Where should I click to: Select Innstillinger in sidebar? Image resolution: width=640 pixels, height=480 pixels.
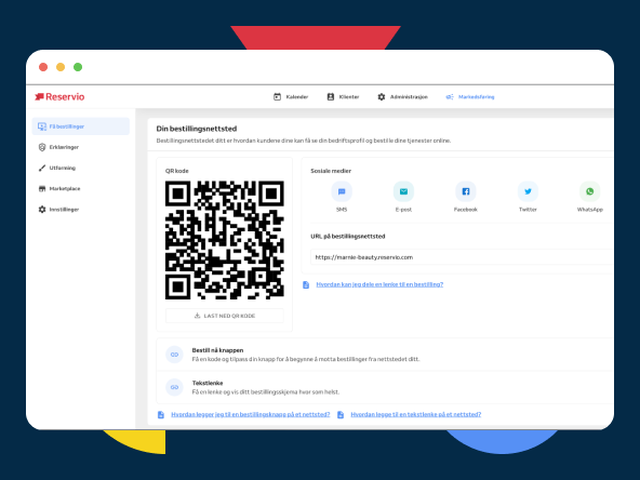pyautogui.click(x=81, y=209)
